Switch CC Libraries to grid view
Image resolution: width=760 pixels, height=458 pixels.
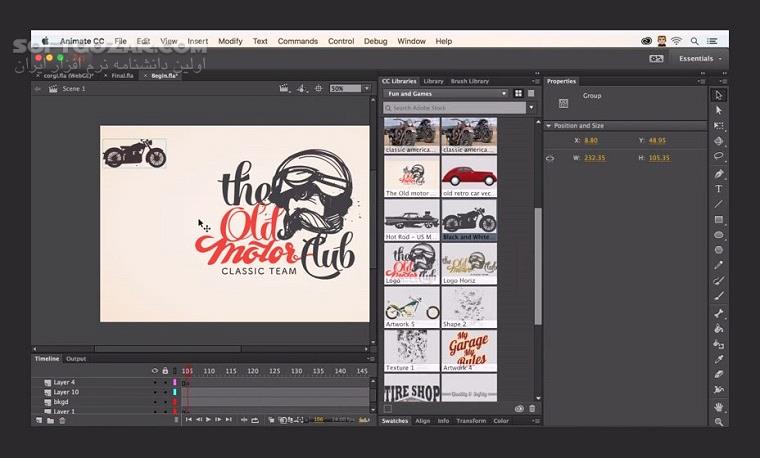click(x=518, y=93)
